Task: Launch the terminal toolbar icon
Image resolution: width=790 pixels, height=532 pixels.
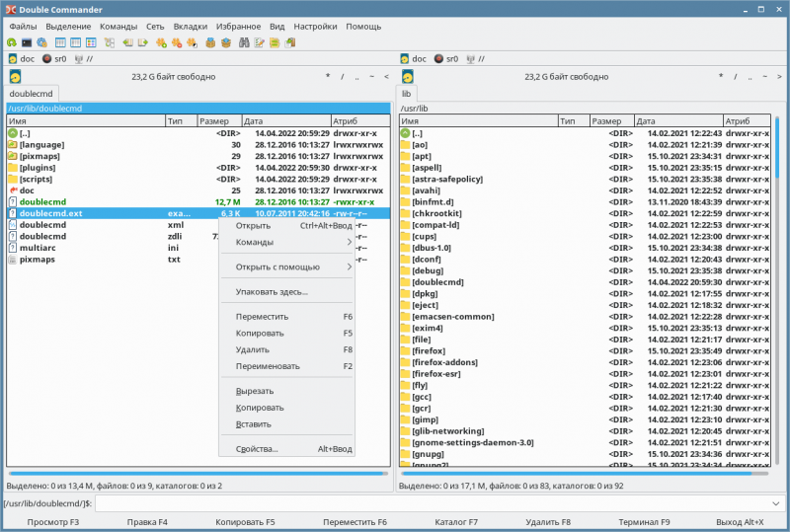Action: click(27, 42)
